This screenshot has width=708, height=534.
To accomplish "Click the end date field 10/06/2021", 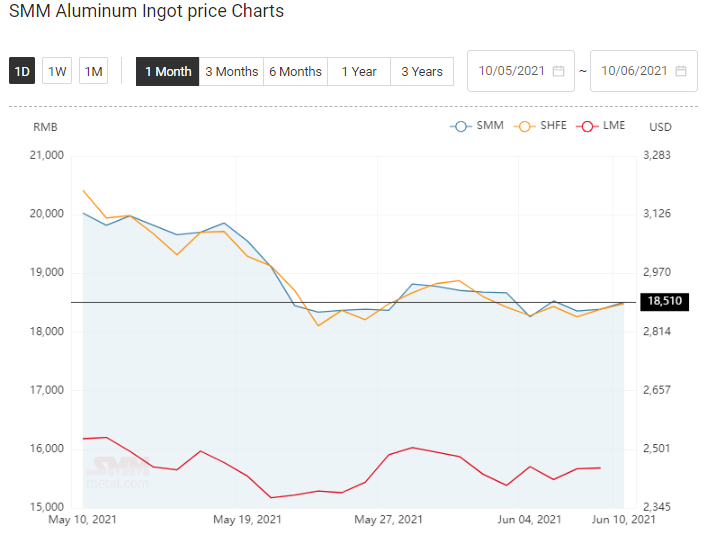I will coord(643,71).
